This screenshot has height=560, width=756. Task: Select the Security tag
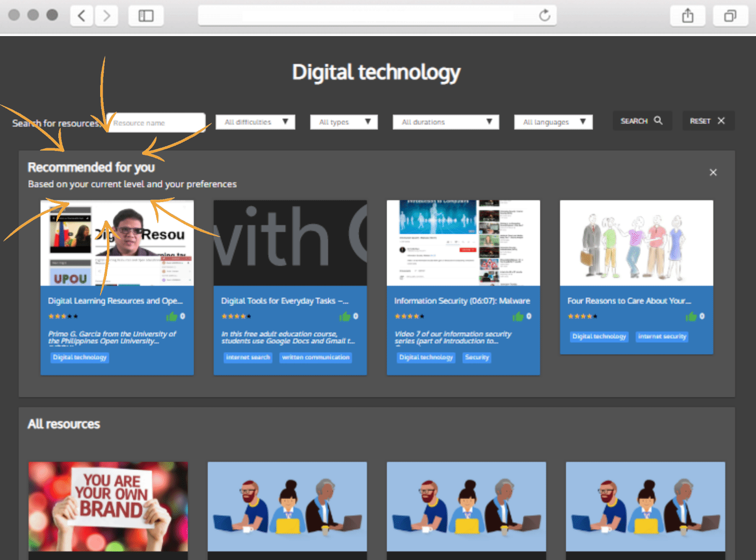[x=477, y=357]
